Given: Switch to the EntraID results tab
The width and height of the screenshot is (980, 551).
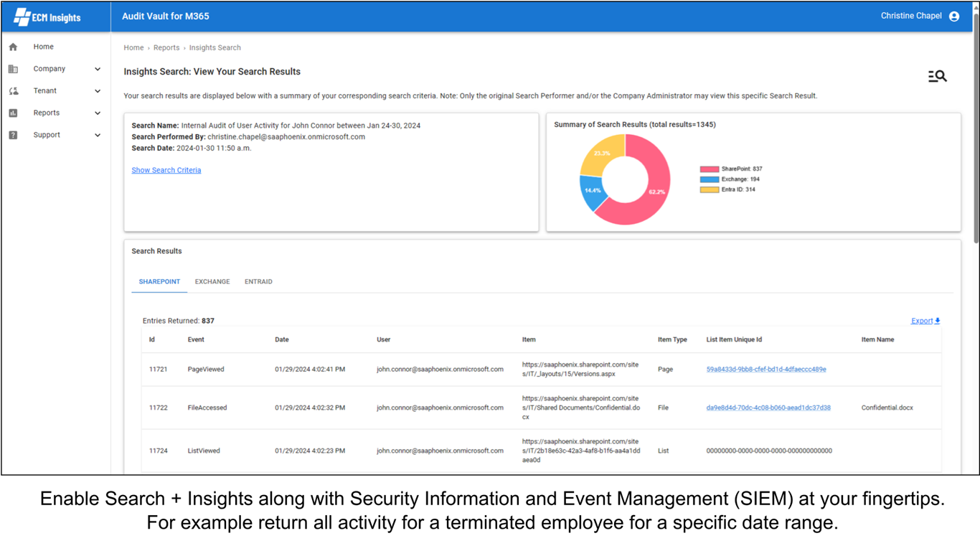Looking at the screenshot, I should [258, 282].
